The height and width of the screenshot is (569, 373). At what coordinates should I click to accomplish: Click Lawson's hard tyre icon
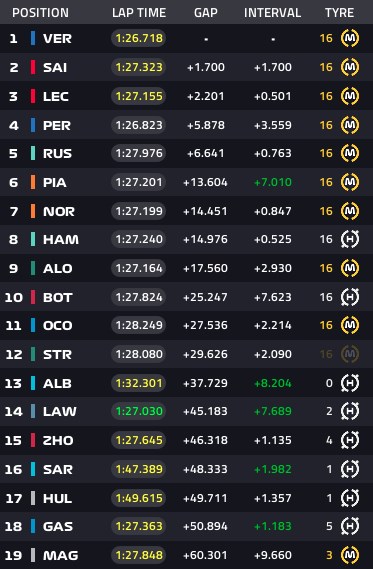pyautogui.click(x=350, y=411)
